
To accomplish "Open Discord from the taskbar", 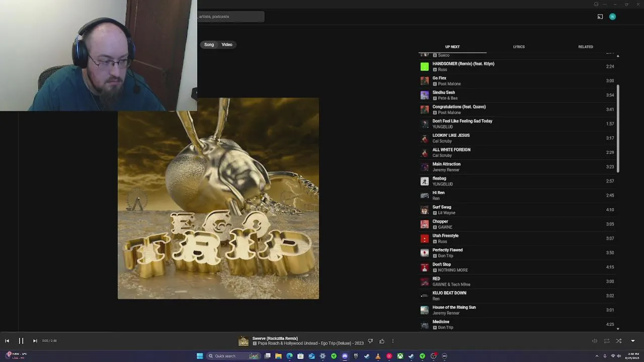I will (345, 356).
